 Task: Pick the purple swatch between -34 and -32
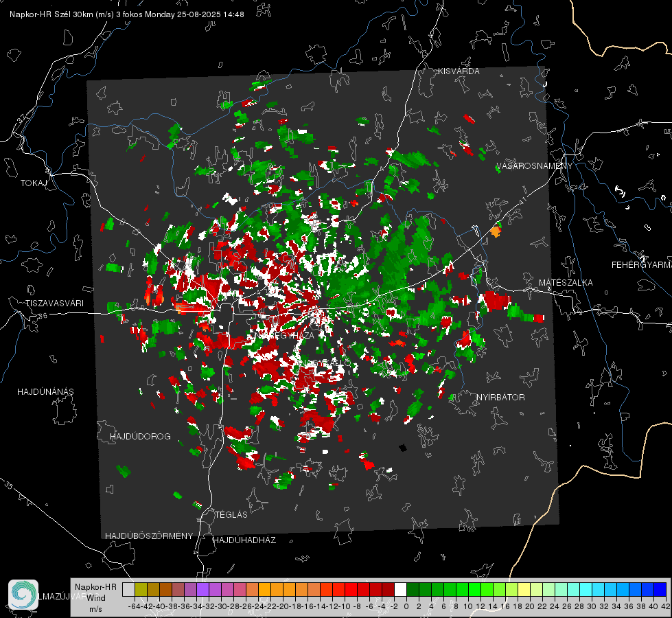click(202, 589)
